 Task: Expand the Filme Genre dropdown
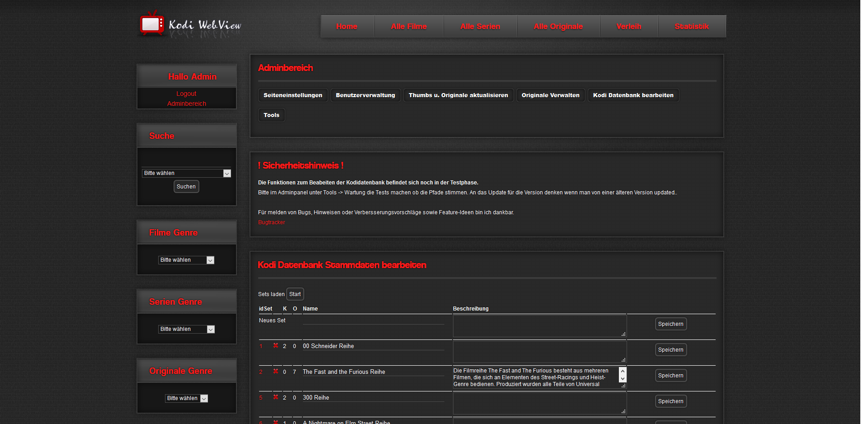point(186,260)
